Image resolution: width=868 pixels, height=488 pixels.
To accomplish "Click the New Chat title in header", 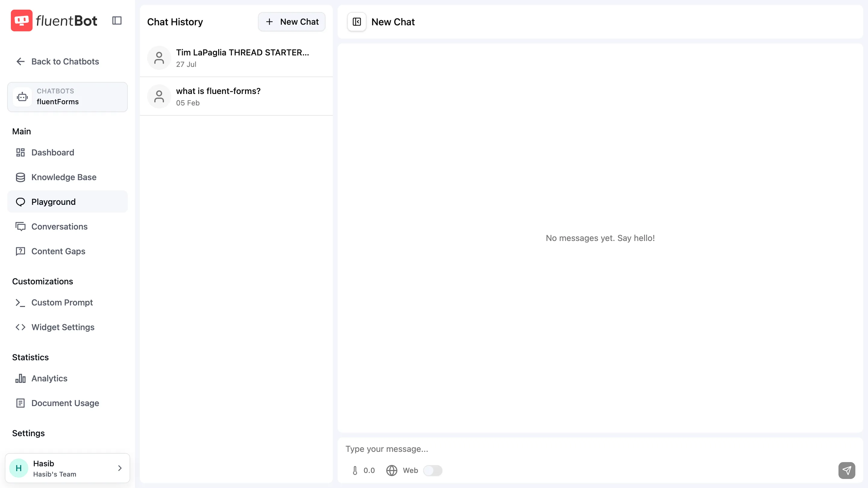I will click(x=393, y=22).
